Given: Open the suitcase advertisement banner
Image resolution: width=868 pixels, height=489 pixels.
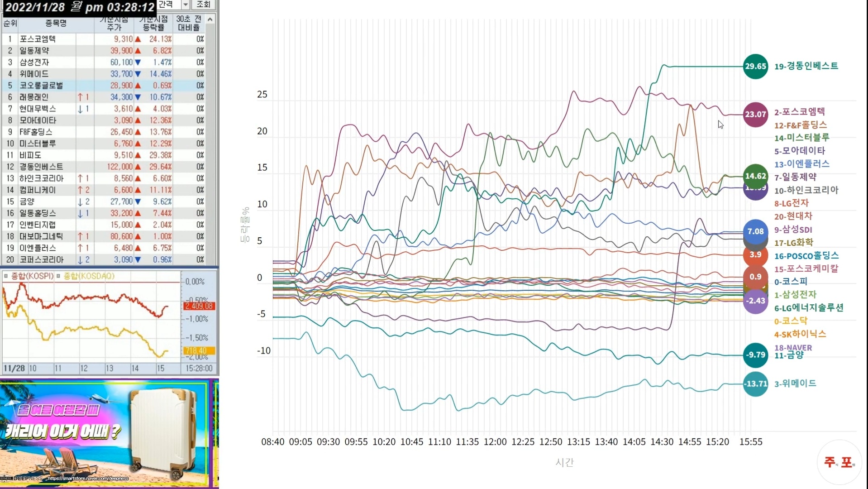Looking at the screenshot, I should pyautogui.click(x=109, y=434).
